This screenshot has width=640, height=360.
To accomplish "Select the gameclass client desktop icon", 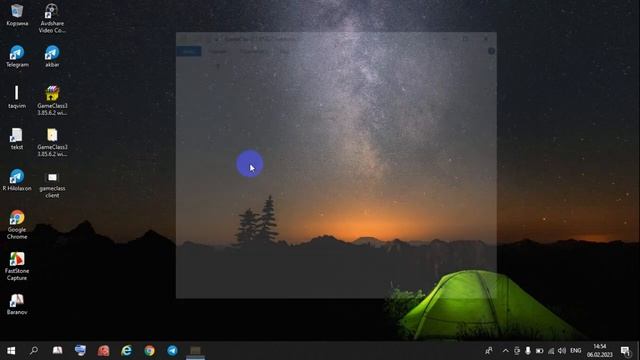I will click(x=52, y=184).
